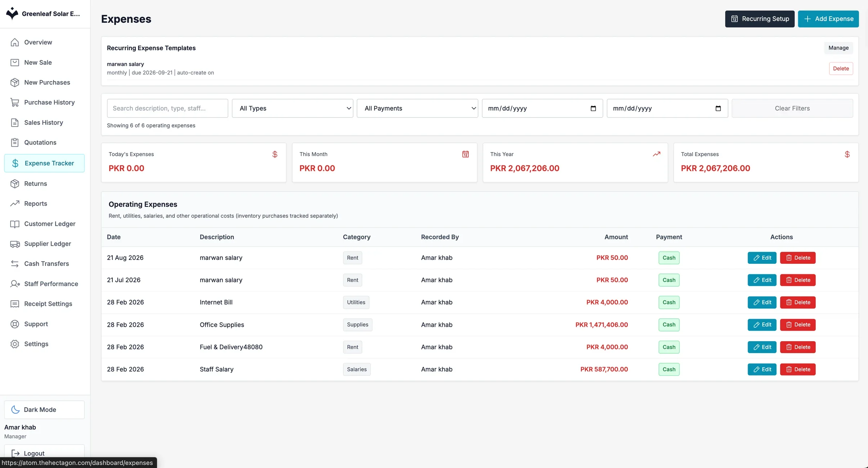Viewport: 868px width, 468px height.
Task: Edit the Internet Bill expense
Action: (x=762, y=302)
